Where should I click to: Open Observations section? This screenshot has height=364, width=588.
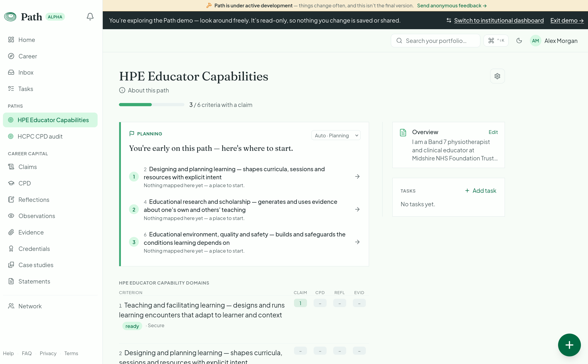[x=50, y=216]
